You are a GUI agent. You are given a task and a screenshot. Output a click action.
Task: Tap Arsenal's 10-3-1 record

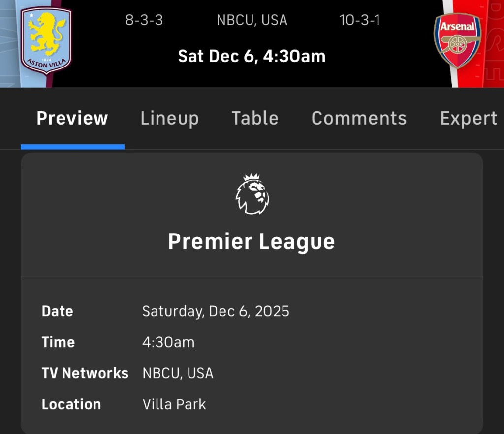point(359,21)
